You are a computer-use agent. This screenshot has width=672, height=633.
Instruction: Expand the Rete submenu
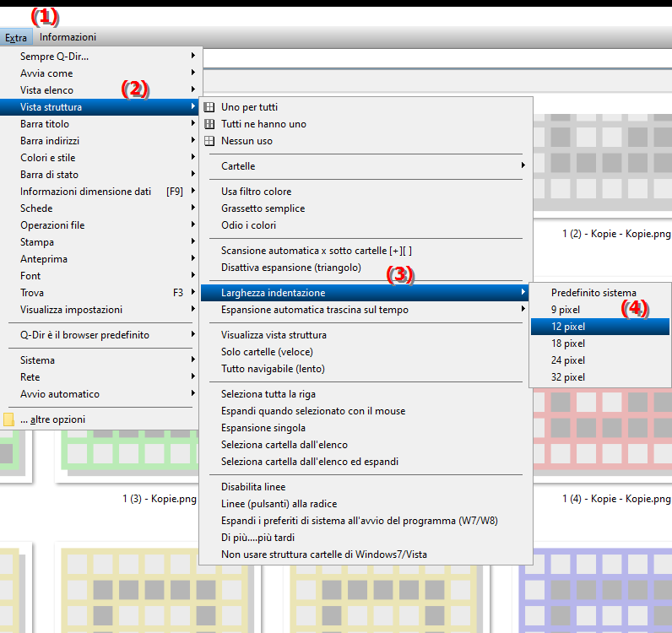pos(99,377)
